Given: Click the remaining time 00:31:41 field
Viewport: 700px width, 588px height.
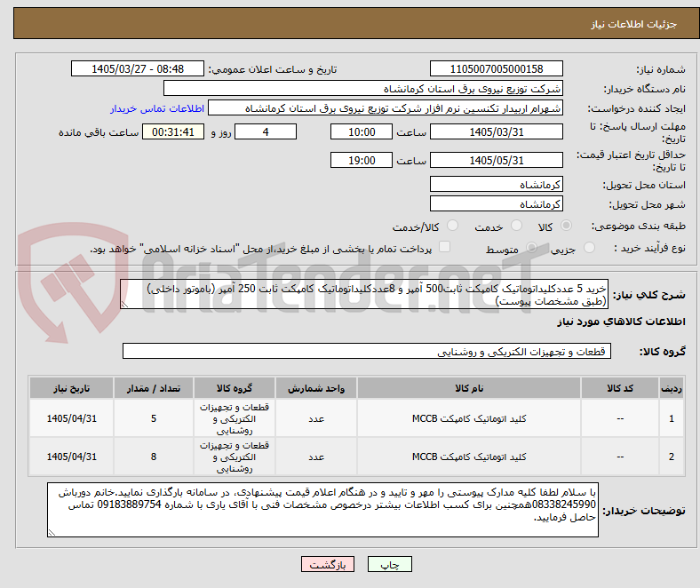Looking at the screenshot, I should 173,132.
